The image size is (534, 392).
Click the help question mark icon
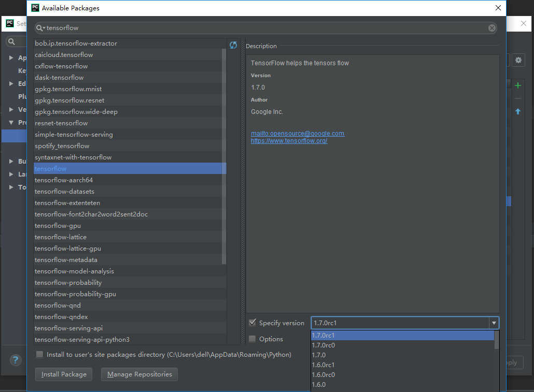[x=16, y=360]
